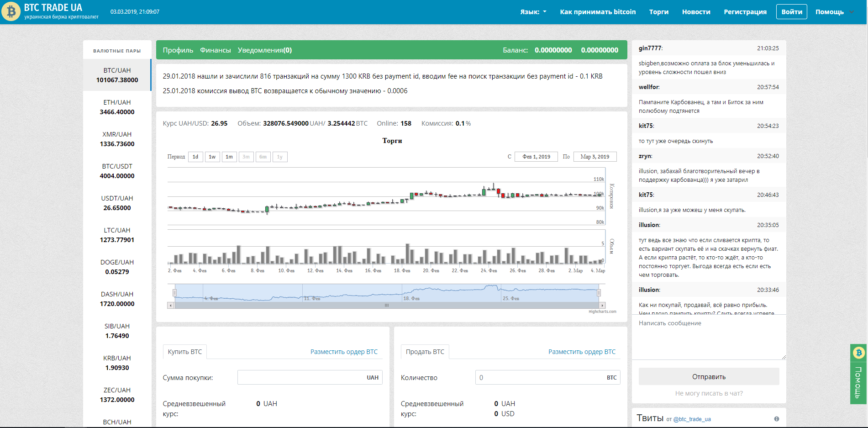Open the Финансы tab
This screenshot has width=868, height=428.
(216, 50)
